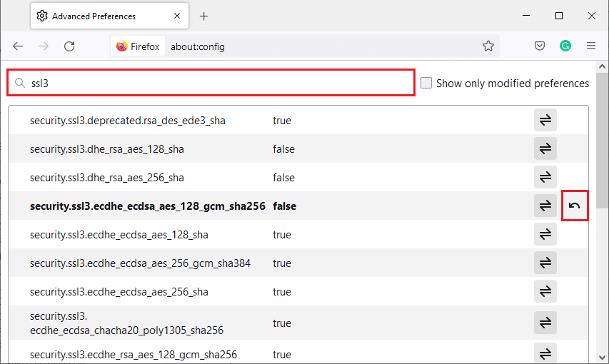This screenshot has height=364, width=609.
Task: Open the Save to Pocket icon
Action: point(540,46)
